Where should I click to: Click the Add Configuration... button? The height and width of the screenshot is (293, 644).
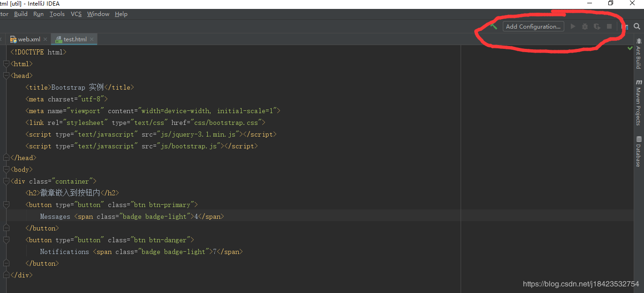pyautogui.click(x=533, y=27)
